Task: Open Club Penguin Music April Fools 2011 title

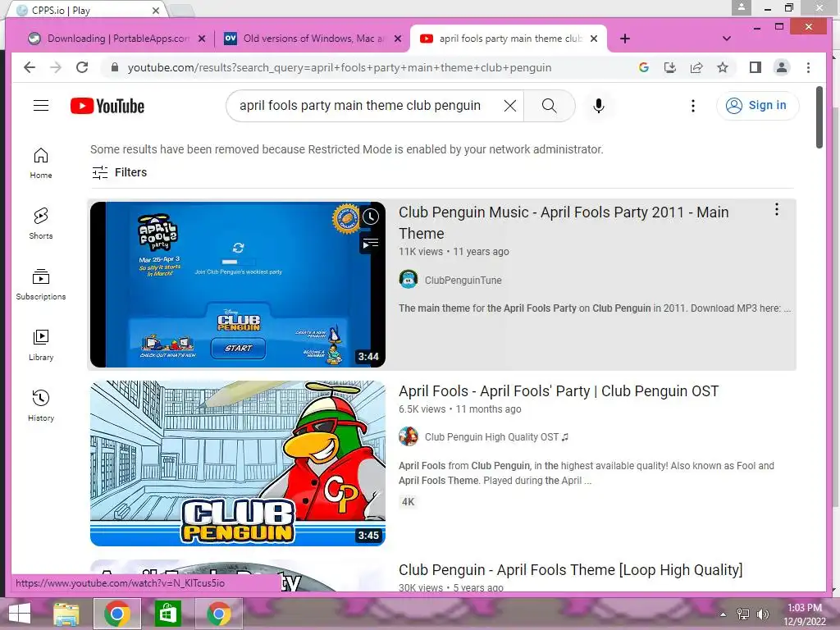Action: click(x=564, y=223)
